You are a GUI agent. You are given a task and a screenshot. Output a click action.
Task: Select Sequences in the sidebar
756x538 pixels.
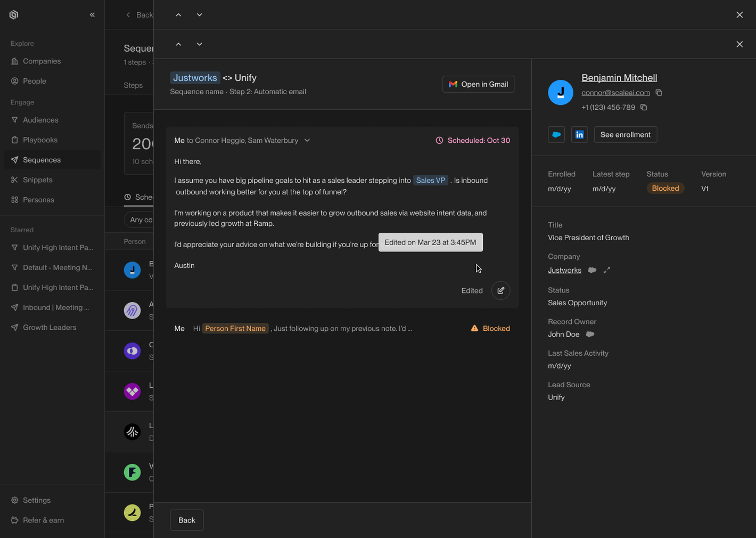click(x=52, y=160)
